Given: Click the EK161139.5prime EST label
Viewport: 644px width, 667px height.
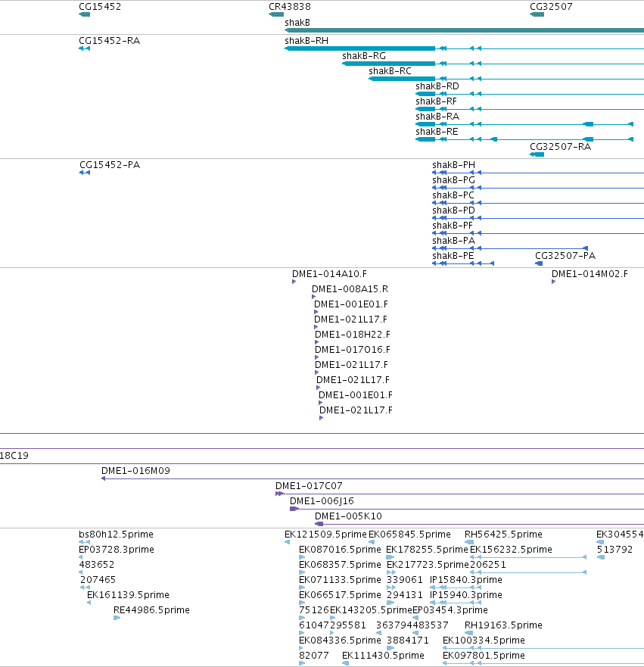Looking at the screenshot, I should pyautogui.click(x=128, y=594).
